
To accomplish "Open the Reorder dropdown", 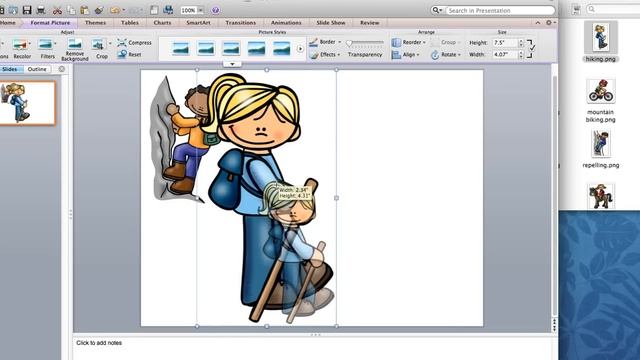I will [x=409, y=42].
